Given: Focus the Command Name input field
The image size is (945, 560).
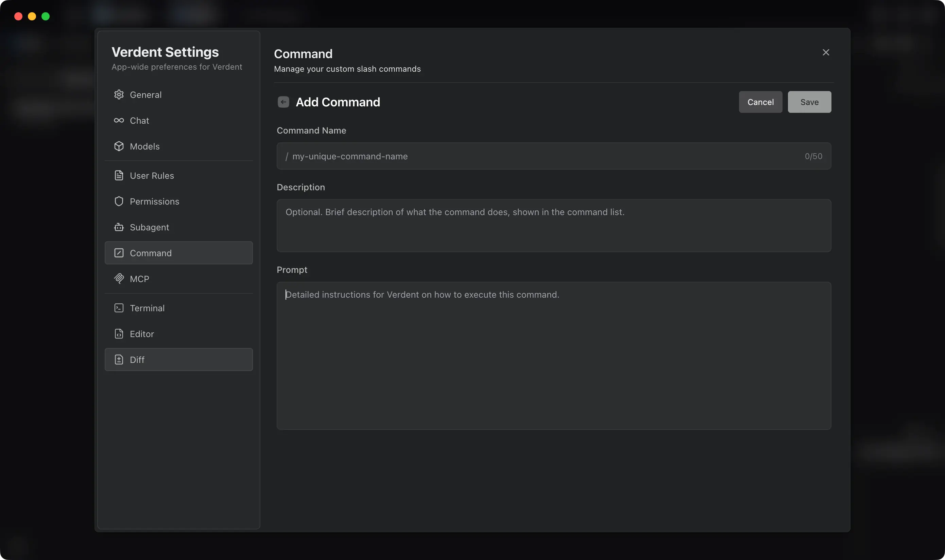Looking at the screenshot, I should click(544, 156).
